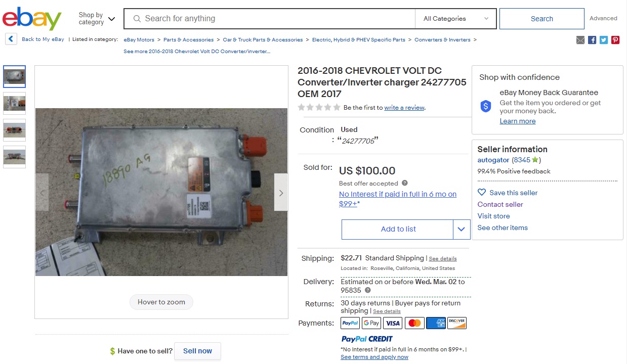
Task: Select the third product thumbnail
Action: (14, 130)
